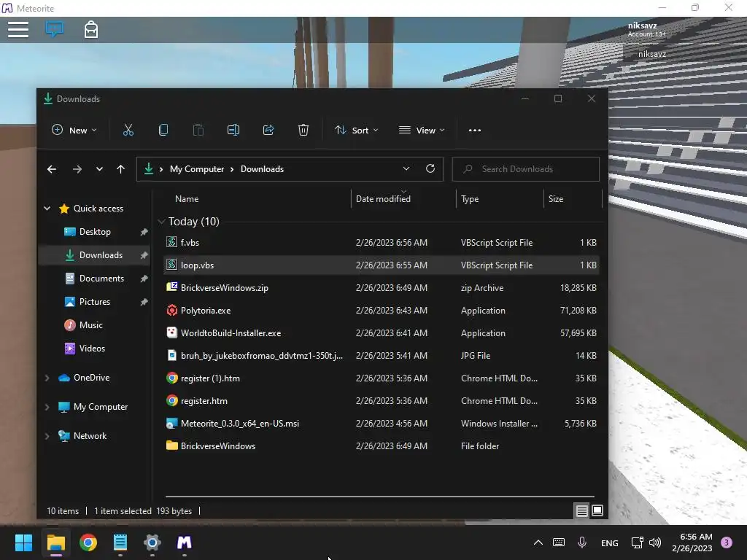This screenshot has height=560, width=747.
Task: Open the Meteorite backpack icon
Action: point(91,29)
